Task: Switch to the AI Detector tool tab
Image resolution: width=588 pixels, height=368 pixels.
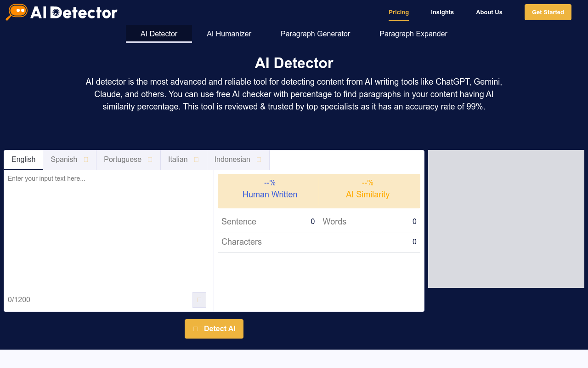Action: click(x=159, y=34)
